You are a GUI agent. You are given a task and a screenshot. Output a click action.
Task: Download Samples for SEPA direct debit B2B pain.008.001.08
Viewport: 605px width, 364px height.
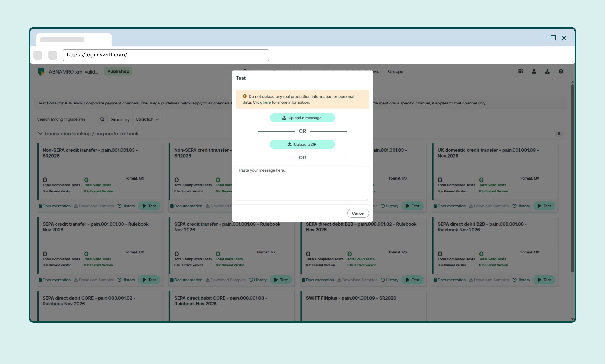(489, 280)
